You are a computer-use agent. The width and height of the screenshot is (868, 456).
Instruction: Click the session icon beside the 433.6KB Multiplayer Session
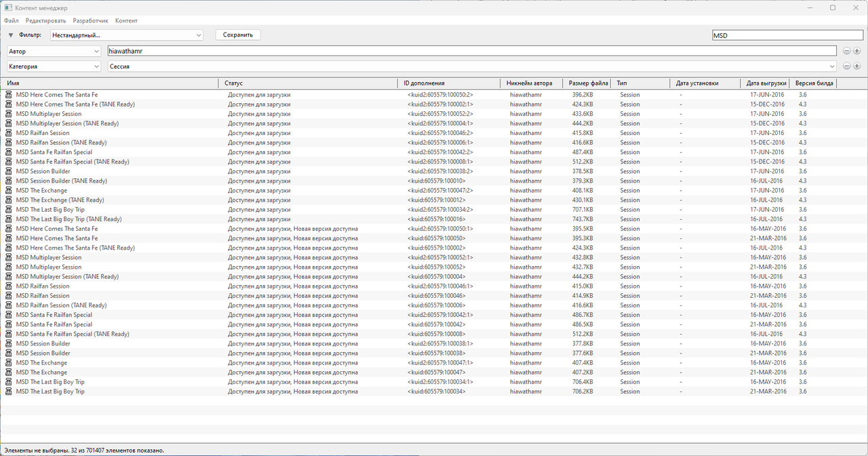pos(9,114)
